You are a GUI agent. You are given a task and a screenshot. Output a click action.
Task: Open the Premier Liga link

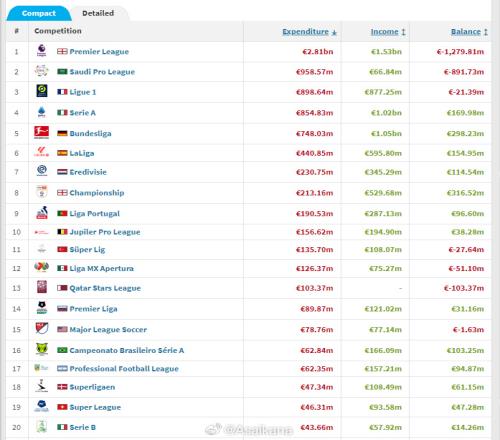click(x=93, y=309)
